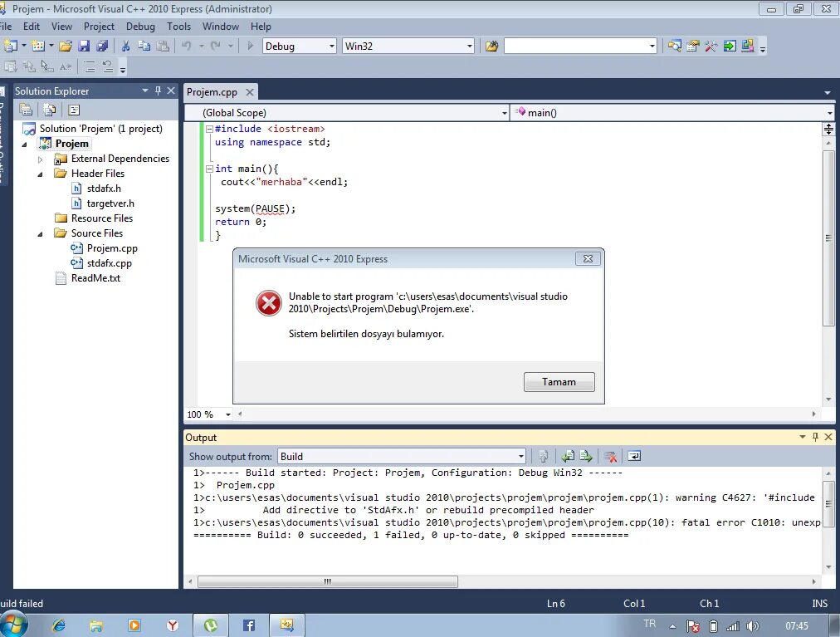This screenshot has height=637, width=840.
Task: Click Solution Explorer View Code icon
Action: pyautogui.click(x=73, y=110)
